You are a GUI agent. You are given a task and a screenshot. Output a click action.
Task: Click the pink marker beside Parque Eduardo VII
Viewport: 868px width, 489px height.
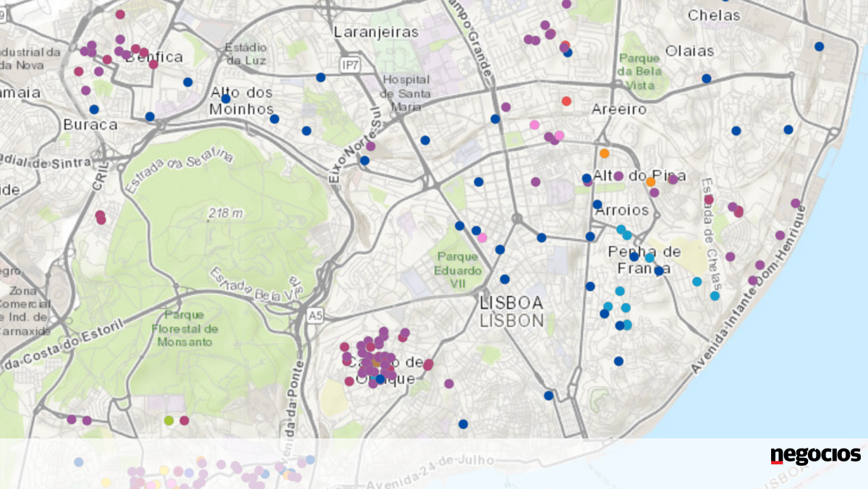click(482, 237)
